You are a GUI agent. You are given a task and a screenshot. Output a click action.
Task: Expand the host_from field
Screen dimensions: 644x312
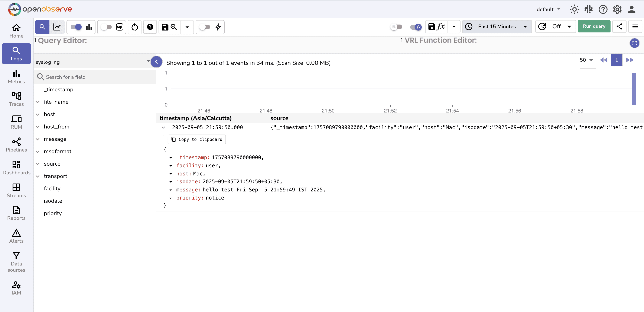38,127
